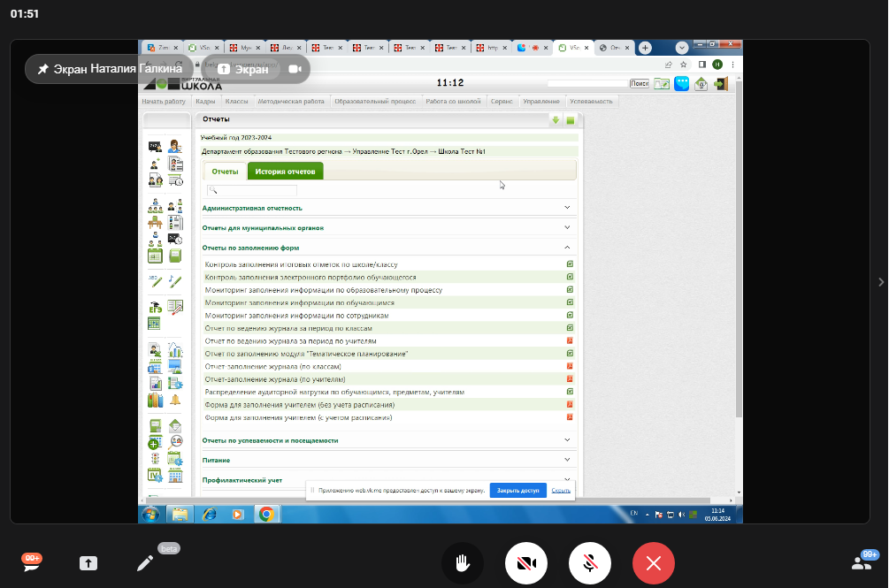Open the Методическая работа menu
This screenshot has width=889, height=588.
tap(292, 102)
